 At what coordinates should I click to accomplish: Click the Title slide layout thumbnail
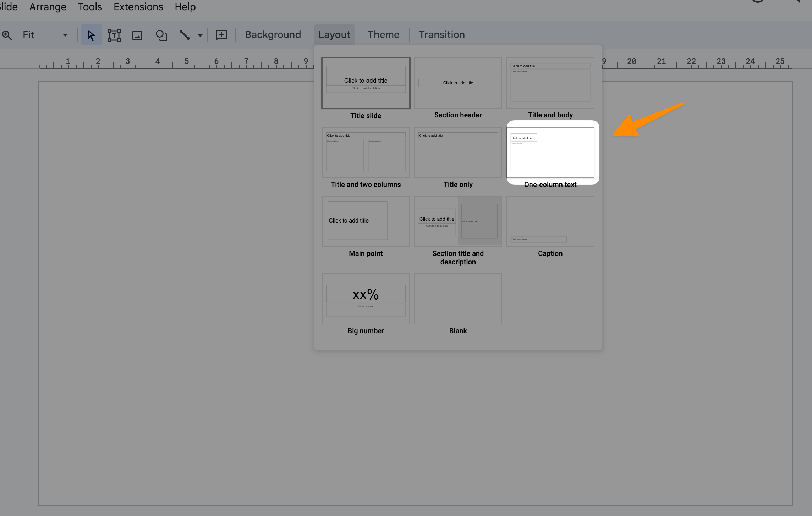click(366, 82)
